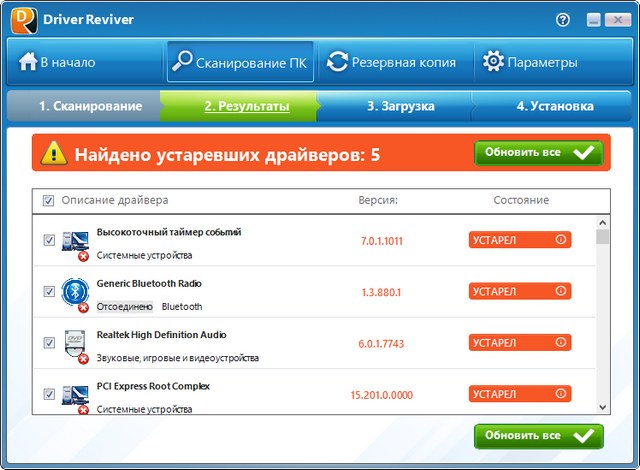Click the Высокоточный таймер событий device icon
Image resolution: width=640 pixels, height=470 pixels.
click(x=76, y=240)
